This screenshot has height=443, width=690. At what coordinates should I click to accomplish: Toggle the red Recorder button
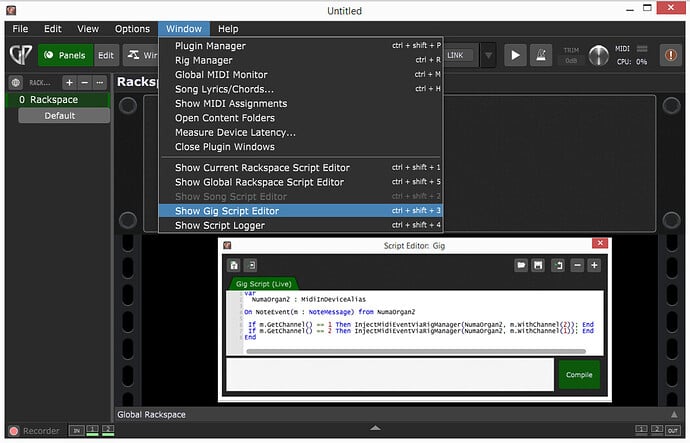(14, 431)
